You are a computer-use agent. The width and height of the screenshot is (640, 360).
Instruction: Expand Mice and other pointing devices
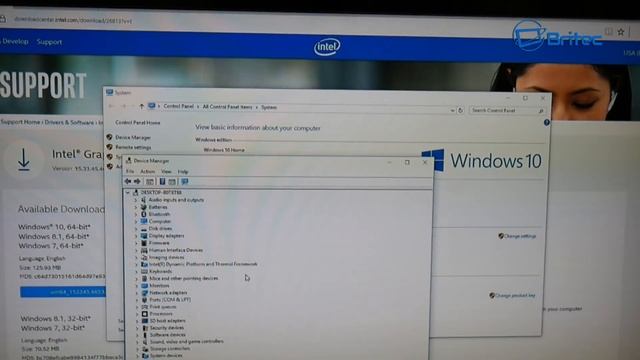click(x=137, y=278)
